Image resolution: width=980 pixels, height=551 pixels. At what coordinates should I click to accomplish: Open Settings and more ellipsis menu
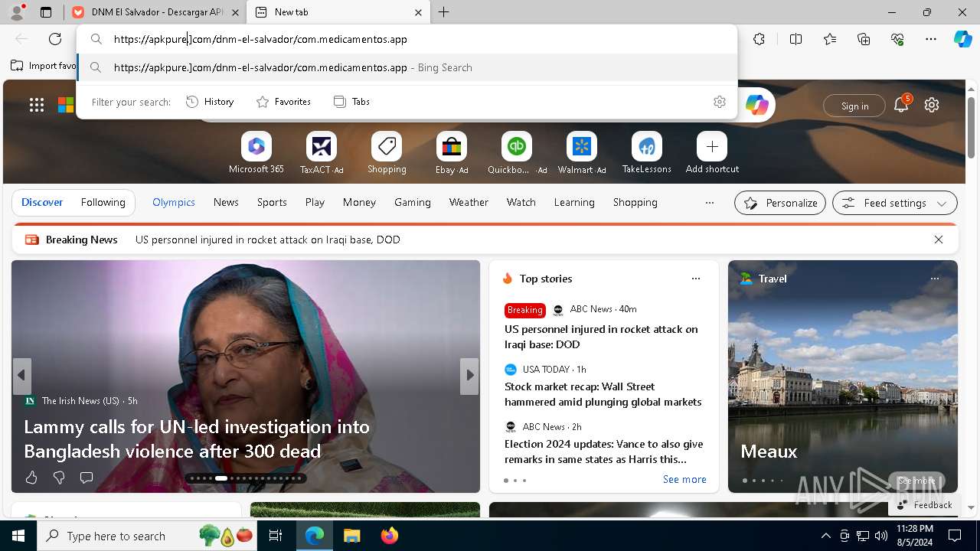pos(931,39)
